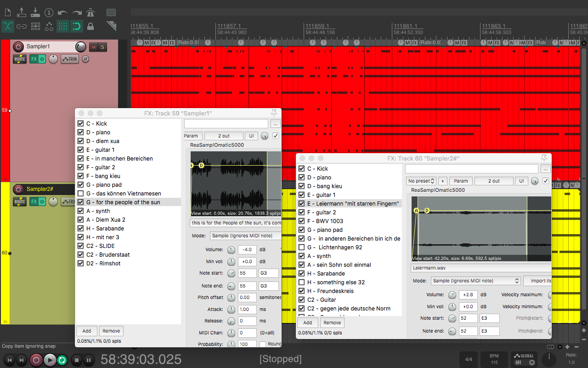The width and height of the screenshot is (588, 368).
Task: Enable repeat with the green loop button
Action: point(62,360)
